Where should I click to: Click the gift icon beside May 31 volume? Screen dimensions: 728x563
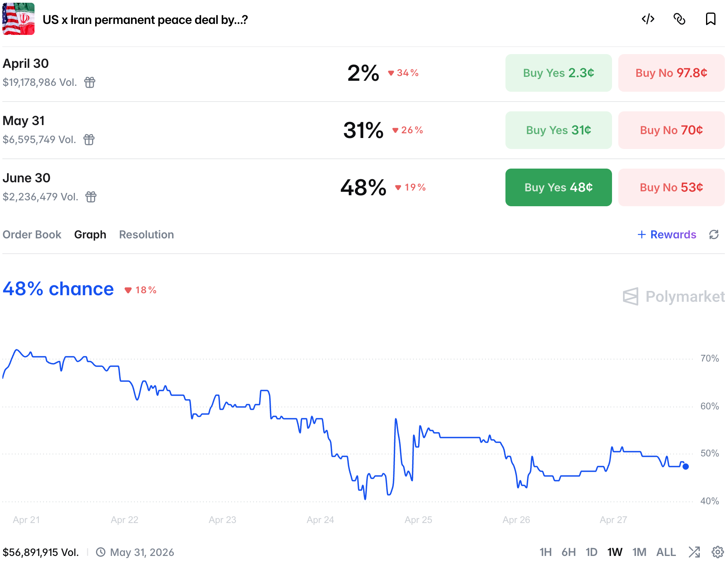[x=89, y=140]
